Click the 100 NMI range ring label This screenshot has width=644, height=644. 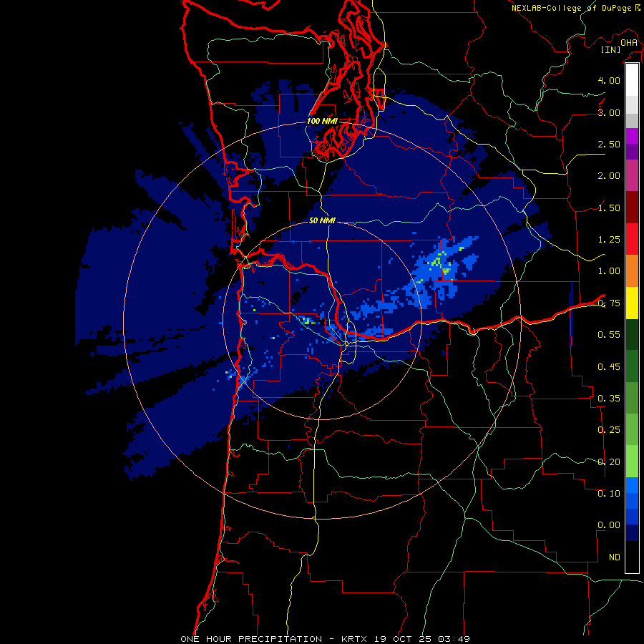click(322, 121)
